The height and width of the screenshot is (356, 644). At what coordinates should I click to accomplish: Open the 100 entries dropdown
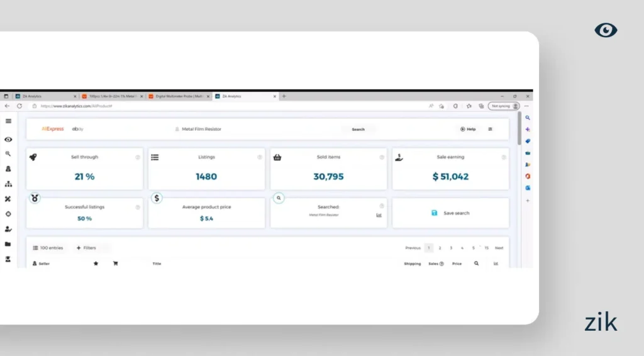(x=48, y=248)
